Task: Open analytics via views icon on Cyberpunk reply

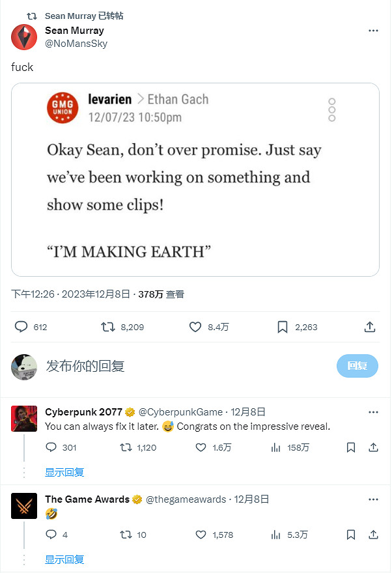Action: (274, 447)
